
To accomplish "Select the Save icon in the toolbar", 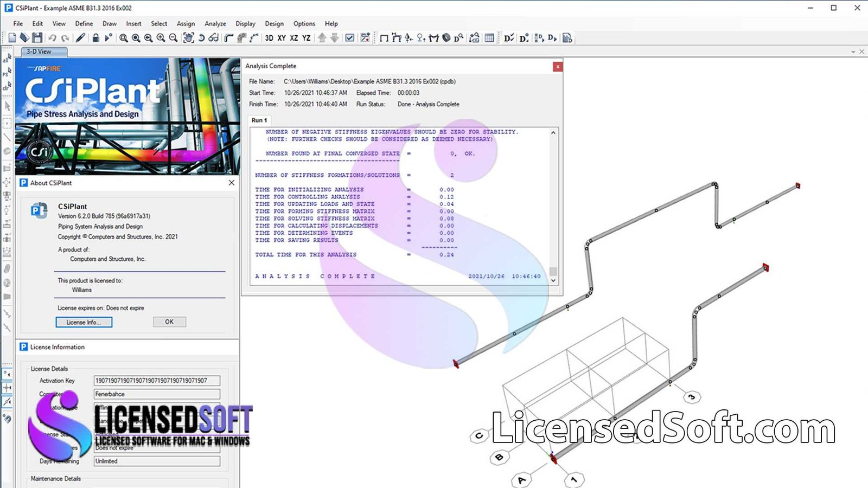I will (x=37, y=38).
